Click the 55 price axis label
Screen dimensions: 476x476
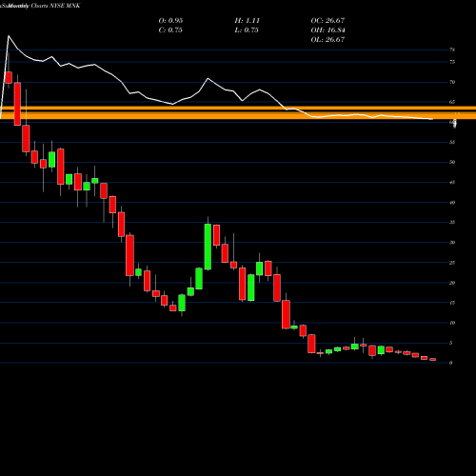click(x=452, y=142)
